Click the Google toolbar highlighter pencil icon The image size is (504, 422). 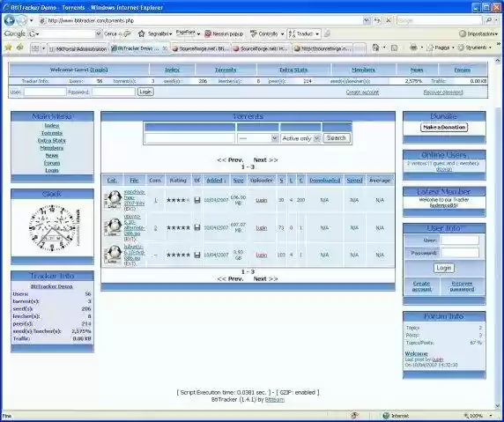click(x=327, y=33)
